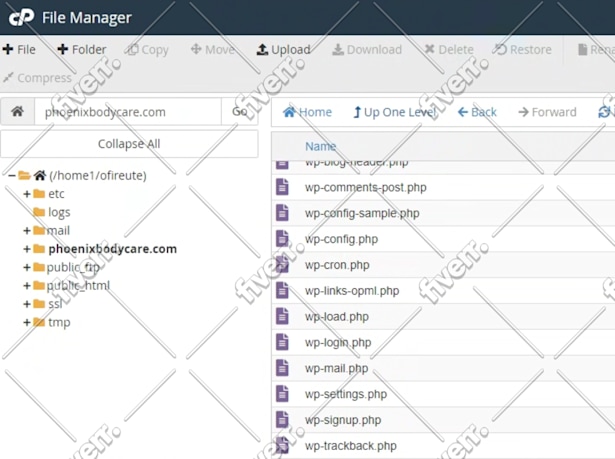Click the Go button
The image size is (615, 459).
tap(240, 112)
